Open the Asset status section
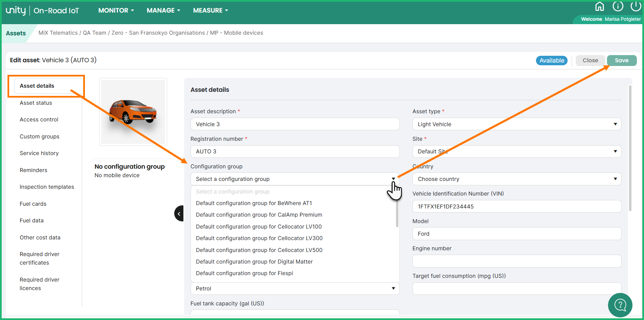Image resolution: width=644 pixels, height=320 pixels. (x=36, y=103)
